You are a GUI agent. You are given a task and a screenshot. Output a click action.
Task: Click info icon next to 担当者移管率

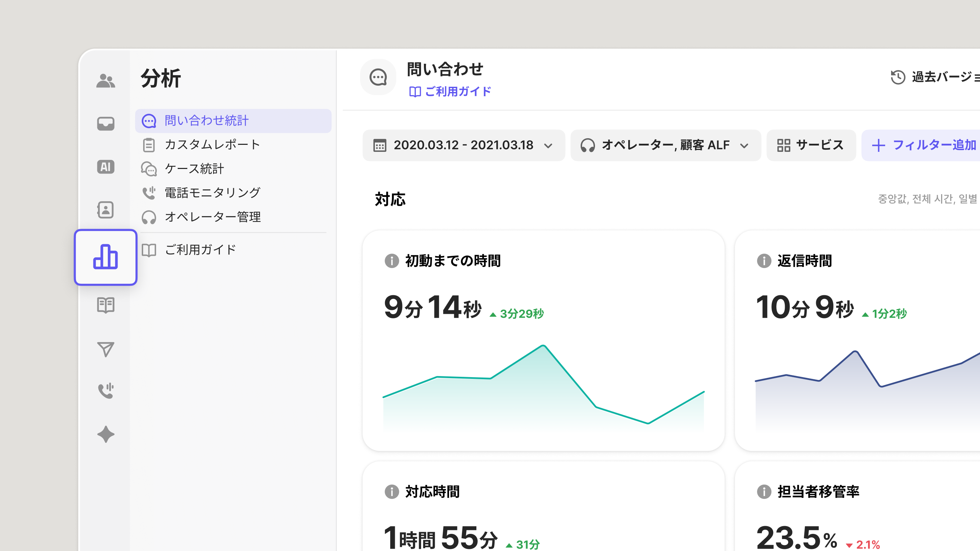pyautogui.click(x=764, y=492)
